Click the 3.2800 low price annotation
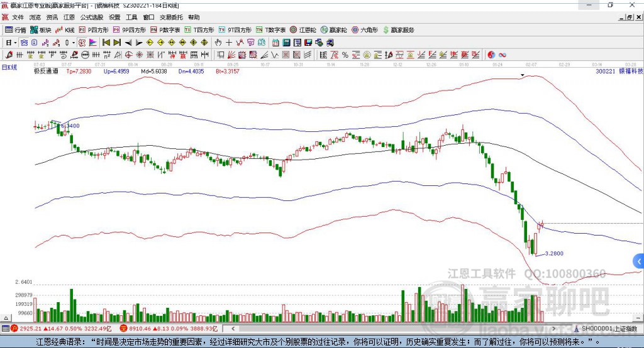Screen dimensions: 644x348 click(x=554, y=253)
